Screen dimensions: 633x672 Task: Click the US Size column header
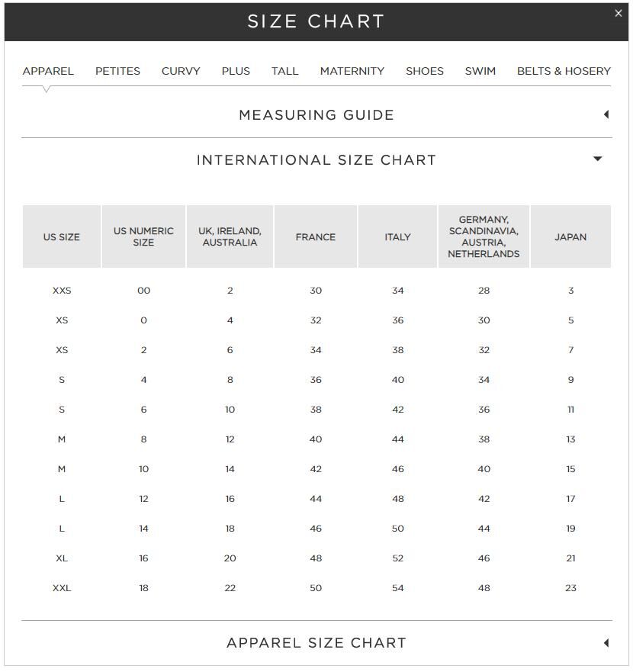point(62,236)
